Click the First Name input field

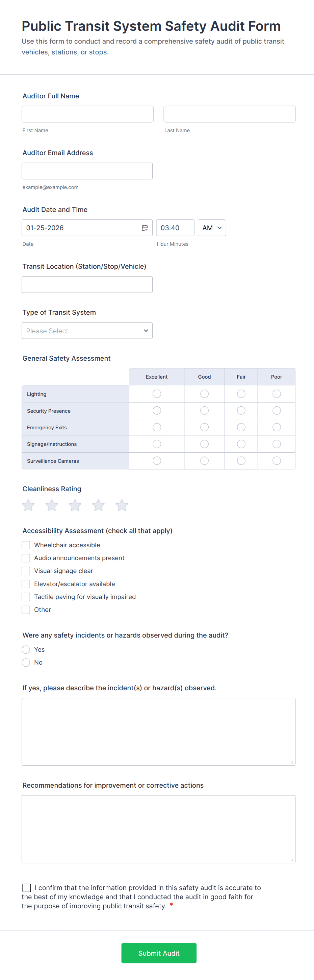click(x=87, y=114)
